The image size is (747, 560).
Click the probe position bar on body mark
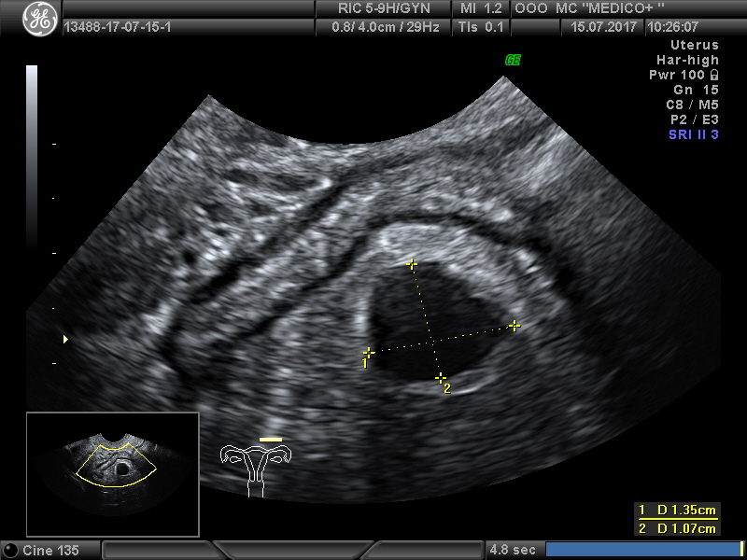coord(271,440)
